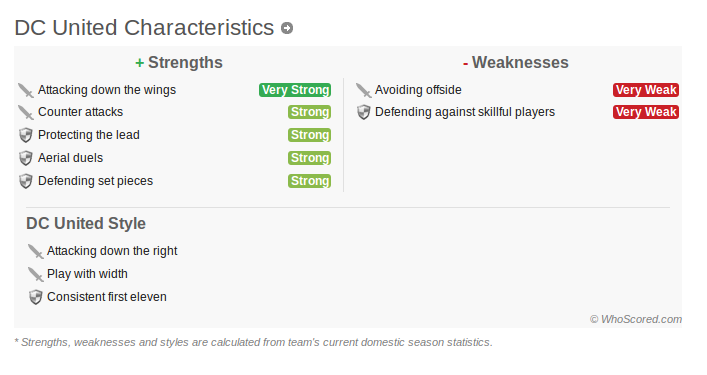
Task: Click shield icon beside Protecting the lead
Action: (x=26, y=135)
